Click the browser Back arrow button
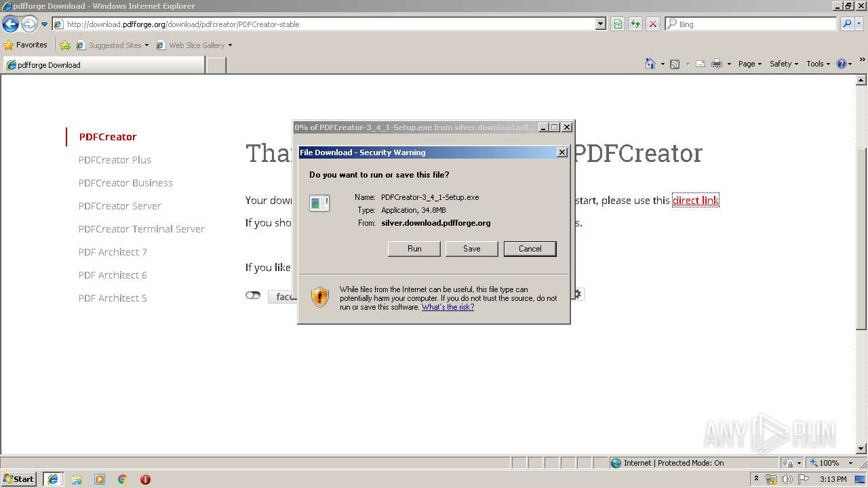The height and width of the screenshot is (488, 868). [x=10, y=24]
